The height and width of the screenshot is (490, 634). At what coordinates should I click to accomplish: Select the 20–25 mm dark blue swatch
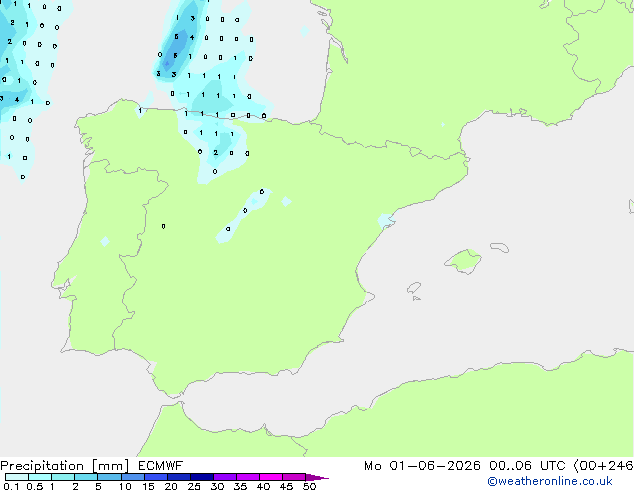(178, 477)
